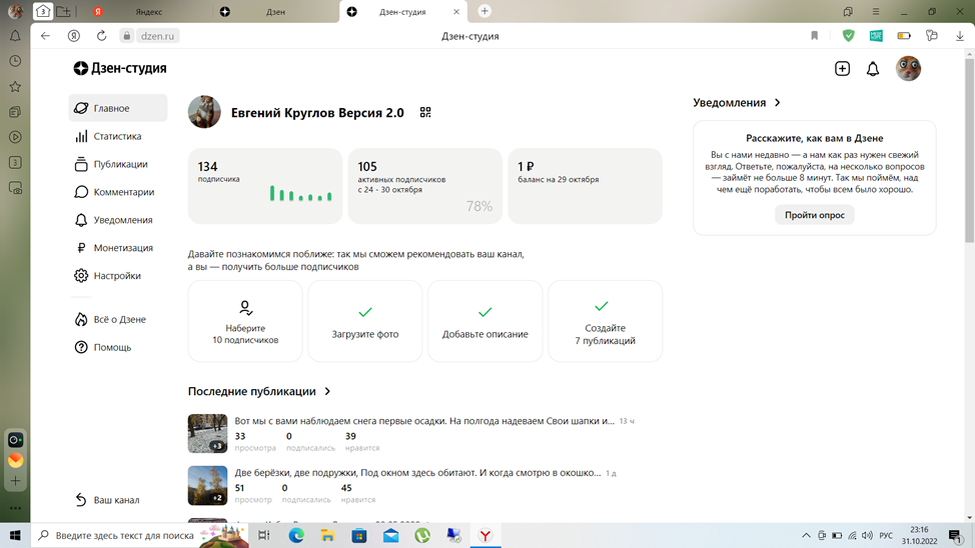Open Mail app from taskbar
975x548 pixels.
point(391,536)
